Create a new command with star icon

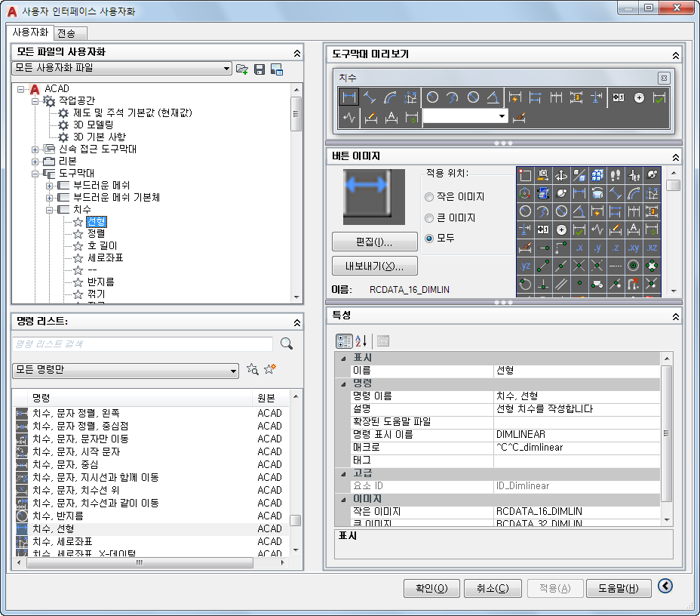pyautogui.click(x=269, y=369)
